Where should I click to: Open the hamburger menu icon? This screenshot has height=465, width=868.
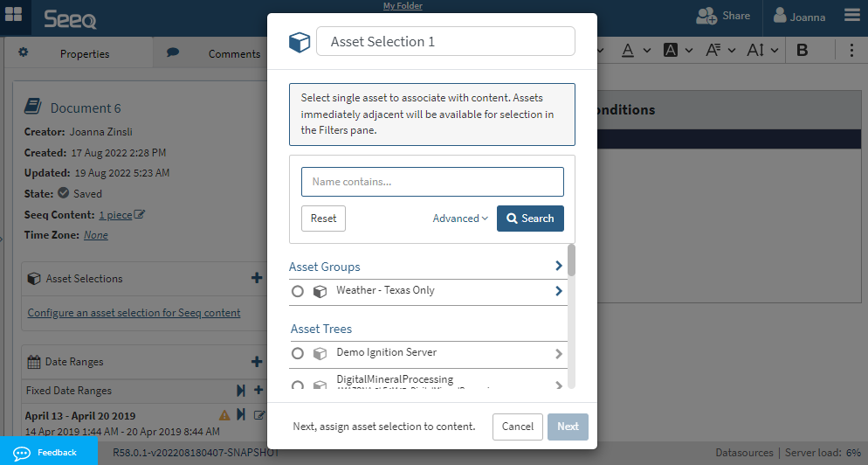point(852,16)
